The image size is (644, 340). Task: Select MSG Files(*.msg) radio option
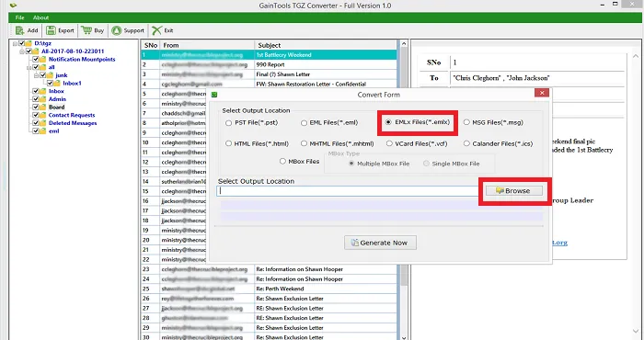click(x=466, y=122)
